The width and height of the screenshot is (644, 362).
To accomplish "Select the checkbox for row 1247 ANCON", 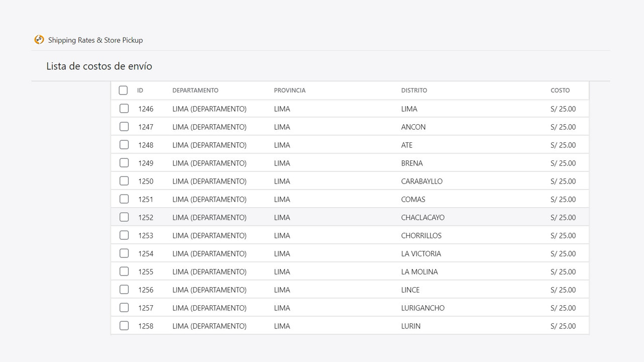I will 124,127.
